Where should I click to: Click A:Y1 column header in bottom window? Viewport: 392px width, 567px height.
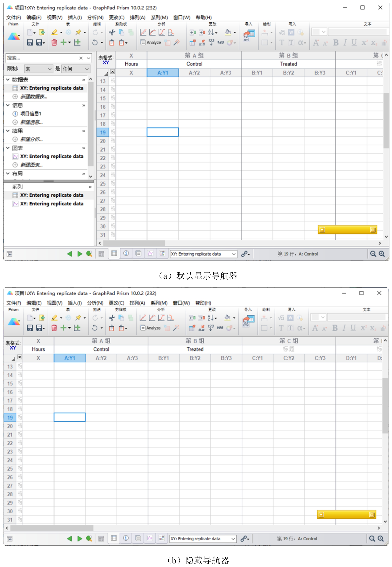70,358
